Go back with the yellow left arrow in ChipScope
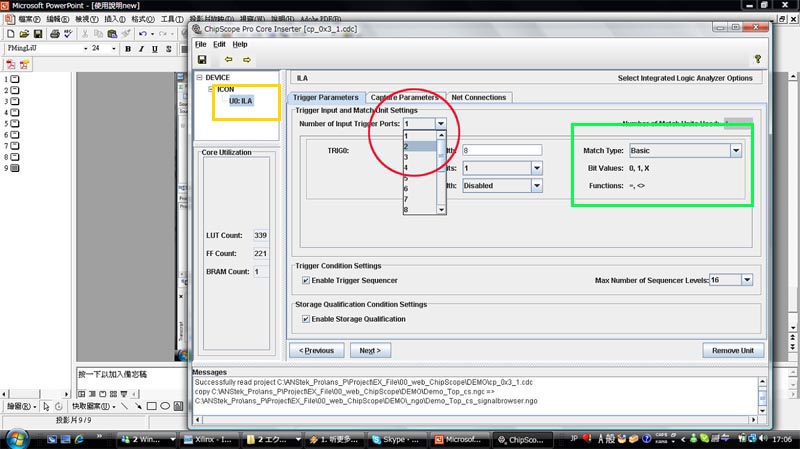The width and height of the screenshot is (800, 449). (229, 60)
